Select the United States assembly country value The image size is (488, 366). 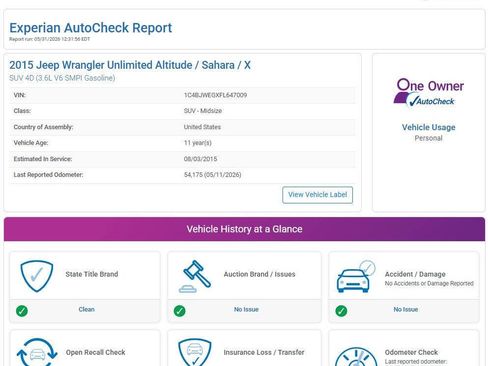click(202, 127)
